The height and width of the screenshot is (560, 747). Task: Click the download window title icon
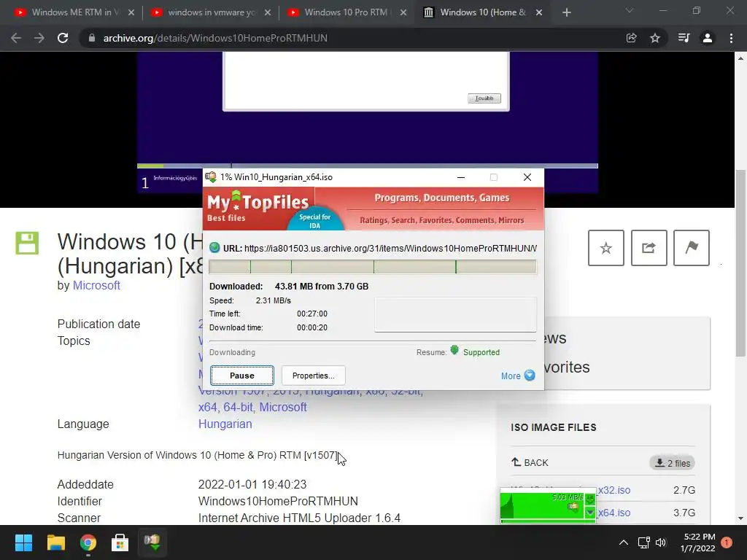[211, 177]
